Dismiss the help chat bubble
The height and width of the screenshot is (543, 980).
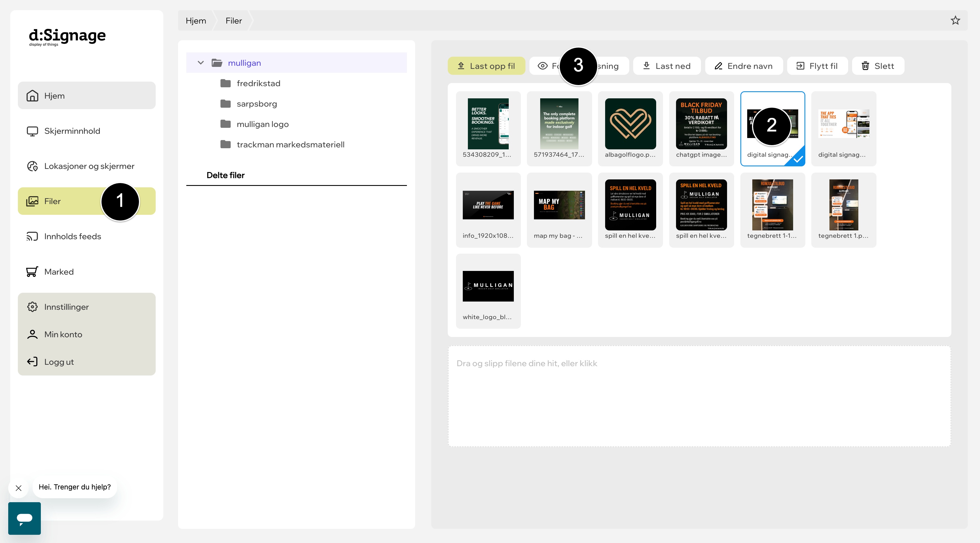coord(19,488)
